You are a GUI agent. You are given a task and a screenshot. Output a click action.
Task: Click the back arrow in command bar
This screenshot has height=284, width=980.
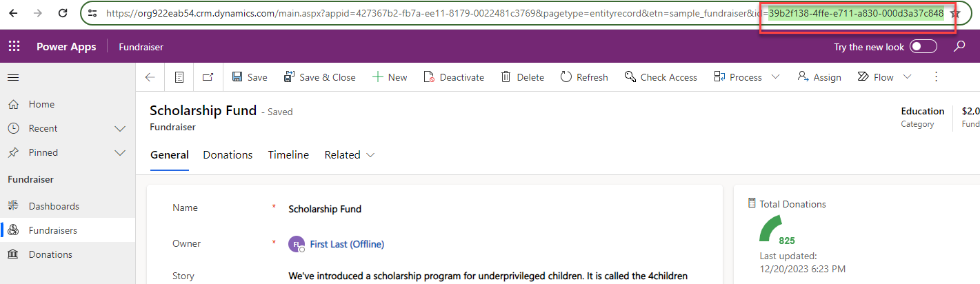pyautogui.click(x=150, y=77)
